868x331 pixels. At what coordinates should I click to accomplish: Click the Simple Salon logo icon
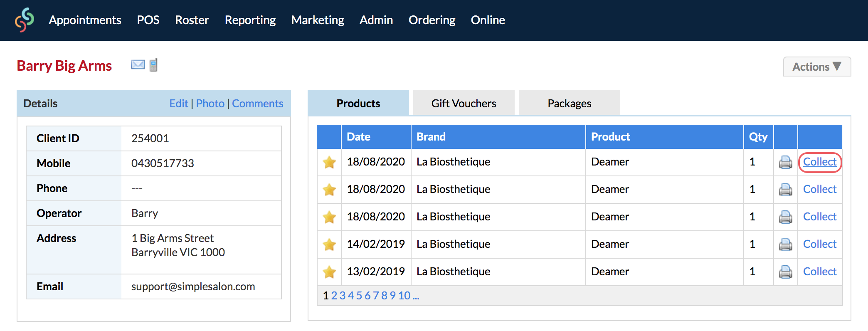[x=25, y=20]
